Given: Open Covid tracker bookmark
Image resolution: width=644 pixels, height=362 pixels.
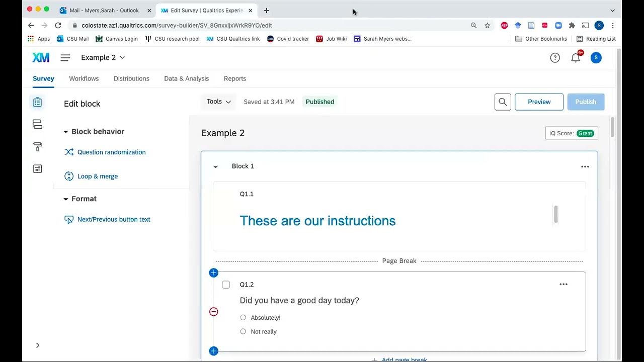Looking at the screenshot, I should click(x=288, y=39).
